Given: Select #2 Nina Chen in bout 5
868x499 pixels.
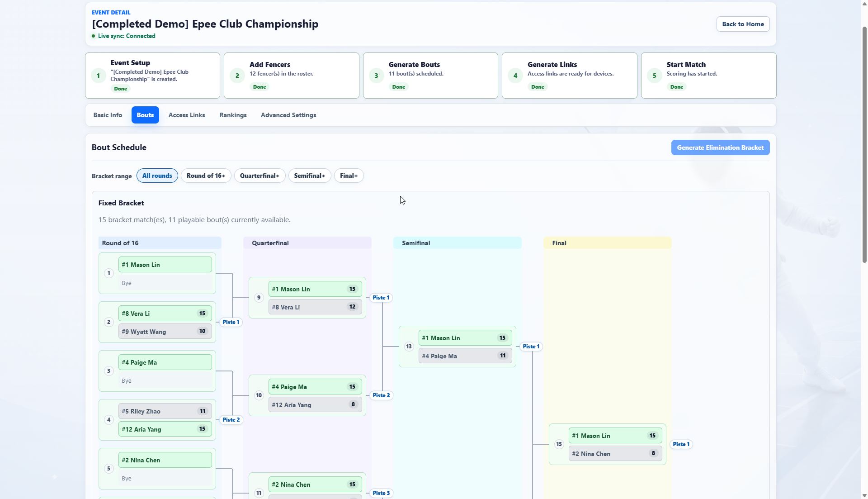Looking at the screenshot, I should [165, 460].
